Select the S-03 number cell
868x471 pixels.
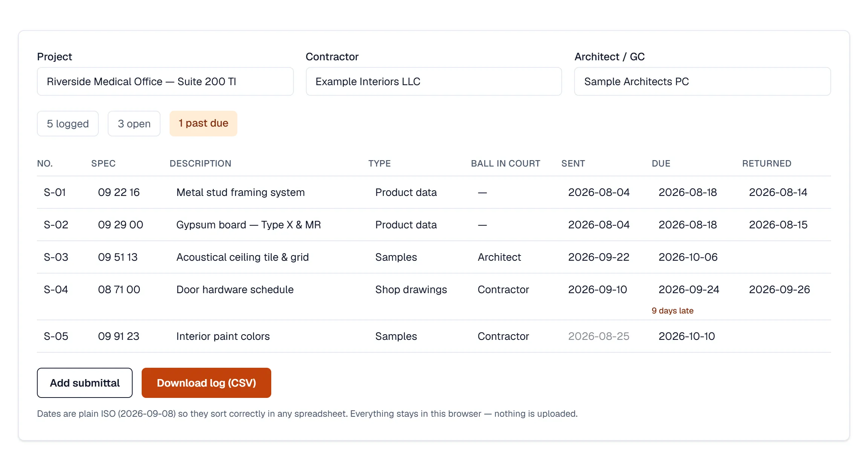point(56,257)
